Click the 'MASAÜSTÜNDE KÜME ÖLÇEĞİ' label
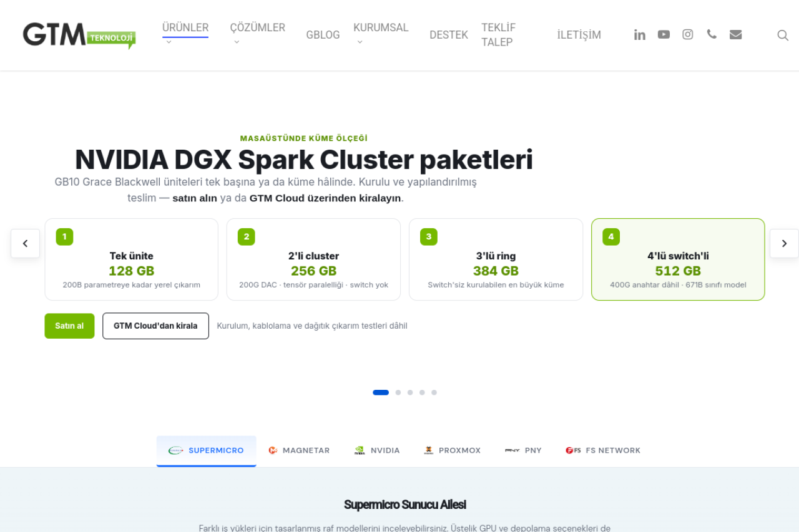The image size is (799, 532). click(304, 138)
